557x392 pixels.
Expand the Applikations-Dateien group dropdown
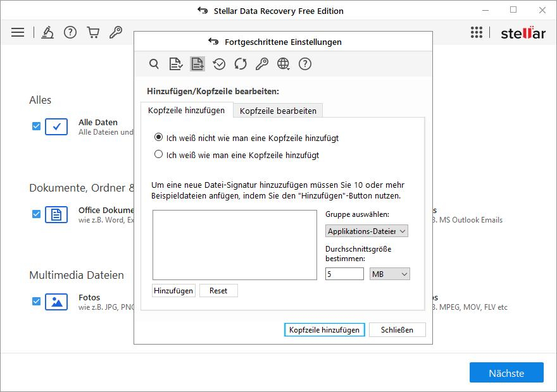(366, 231)
